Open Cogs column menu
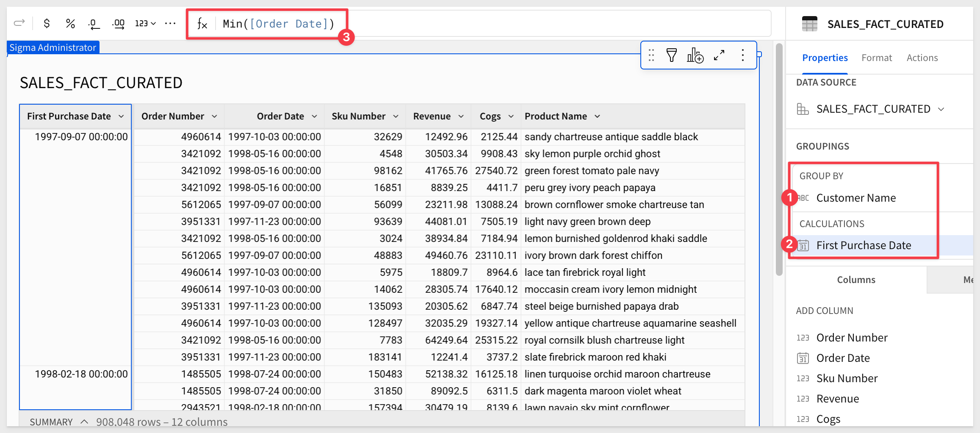The width and height of the screenshot is (980, 433). coord(511,116)
